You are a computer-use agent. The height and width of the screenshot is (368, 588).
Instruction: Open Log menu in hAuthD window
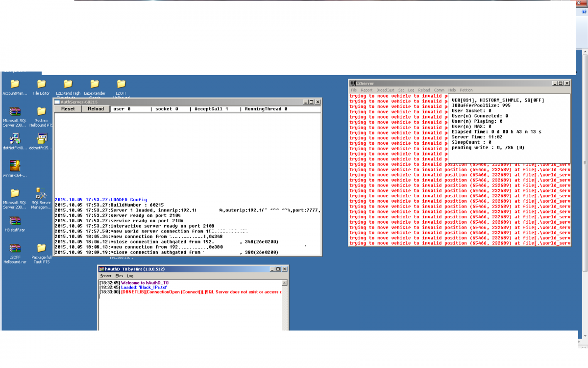coord(130,276)
